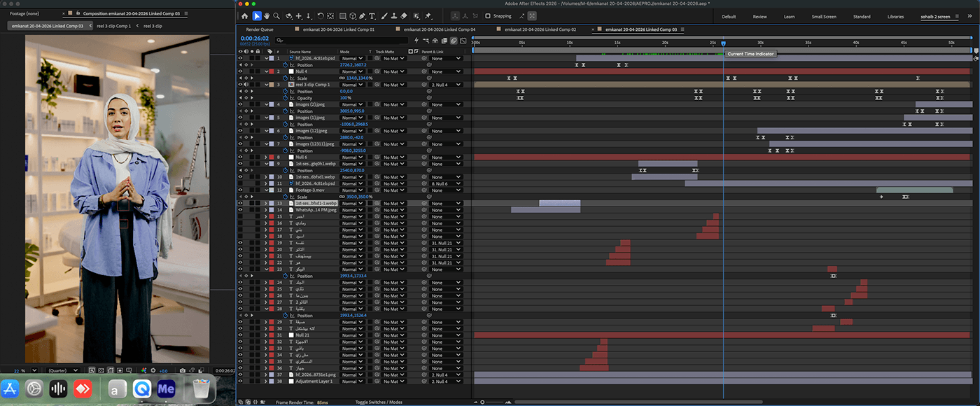The width and height of the screenshot is (980, 406).
Task: Select the Selection (arrow) tool
Action: point(257,16)
